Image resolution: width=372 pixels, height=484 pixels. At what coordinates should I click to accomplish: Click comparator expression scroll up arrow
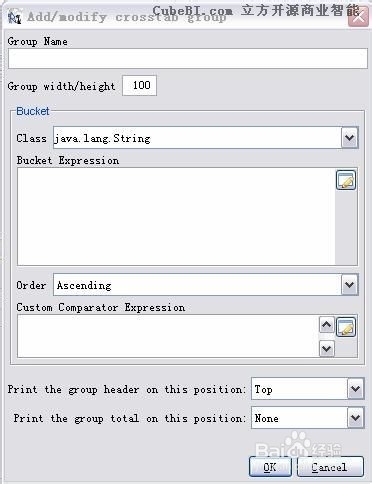point(327,325)
